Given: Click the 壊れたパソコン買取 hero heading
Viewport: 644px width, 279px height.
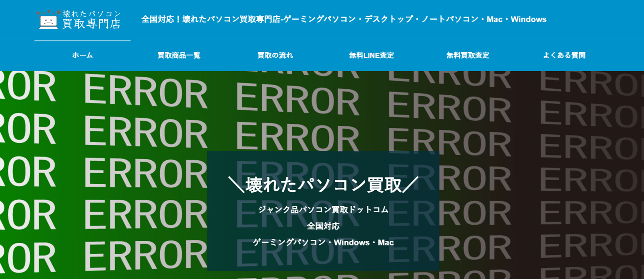Looking at the screenshot, I should 323,185.
